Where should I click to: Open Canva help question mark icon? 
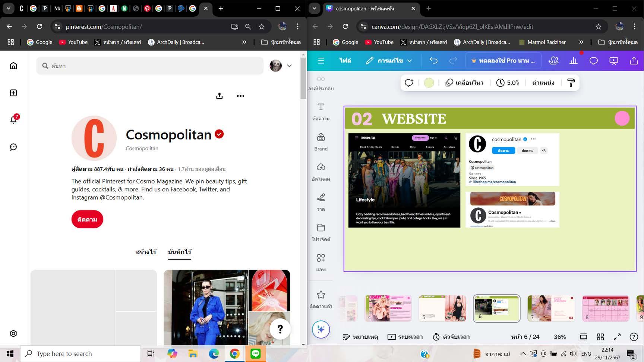[x=634, y=337]
